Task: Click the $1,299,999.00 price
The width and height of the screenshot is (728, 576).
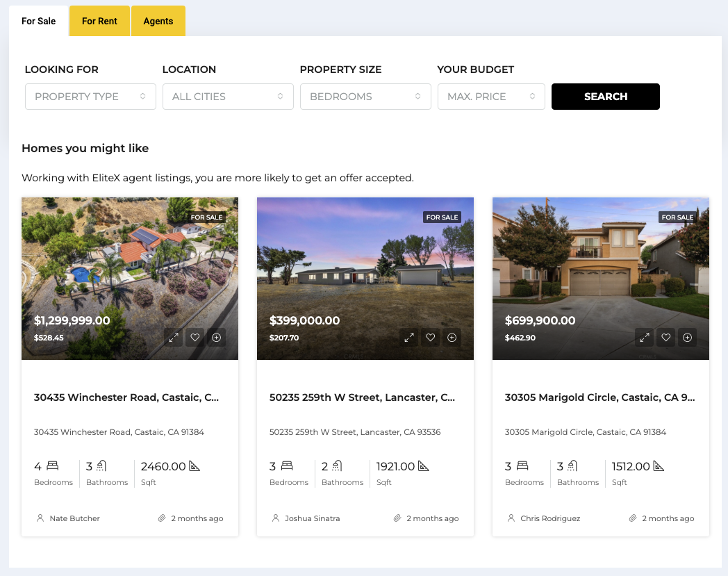Action: point(72,320)
